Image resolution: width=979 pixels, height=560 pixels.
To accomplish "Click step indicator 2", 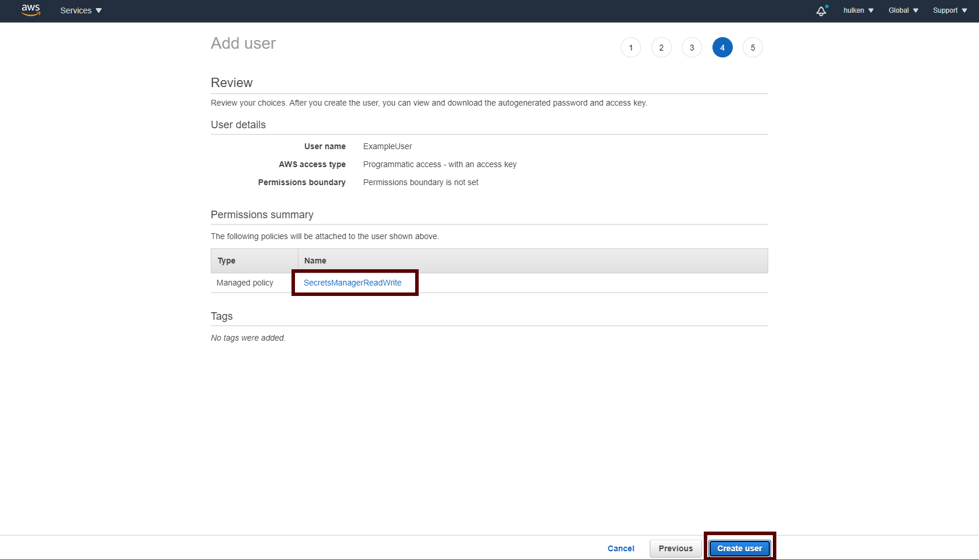I will (661, 47).
